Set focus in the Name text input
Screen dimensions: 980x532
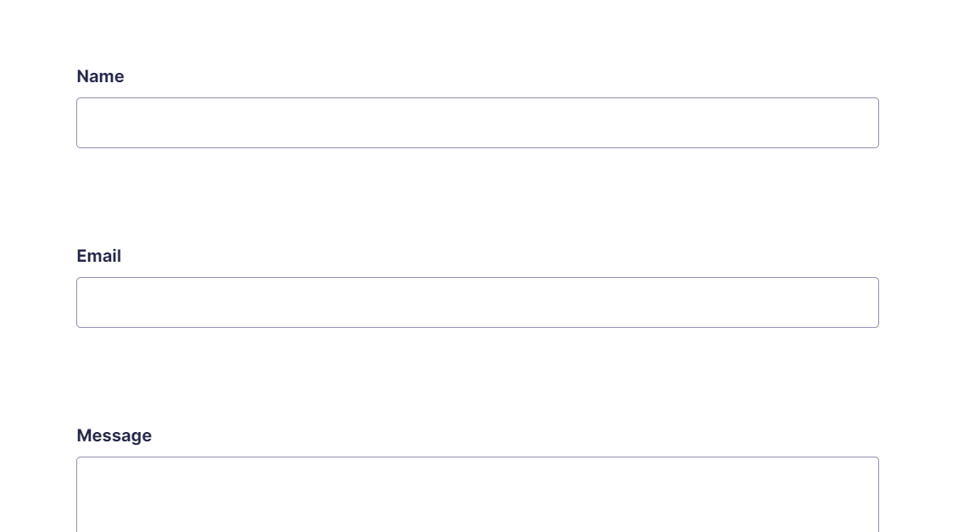(477, 123)
